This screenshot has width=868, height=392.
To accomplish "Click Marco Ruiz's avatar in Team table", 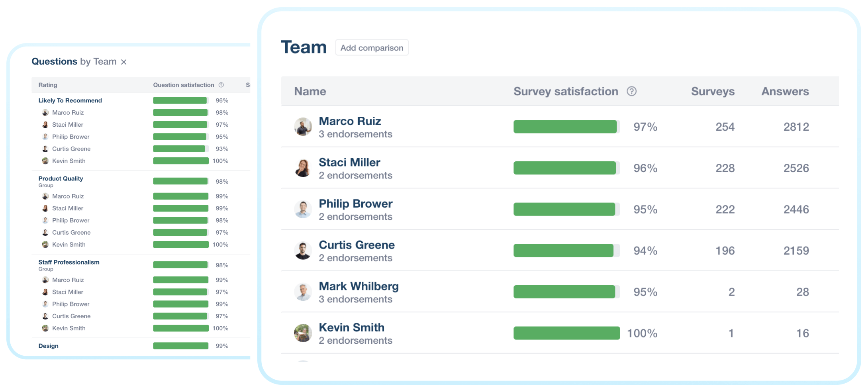I will tap(303, 127).
